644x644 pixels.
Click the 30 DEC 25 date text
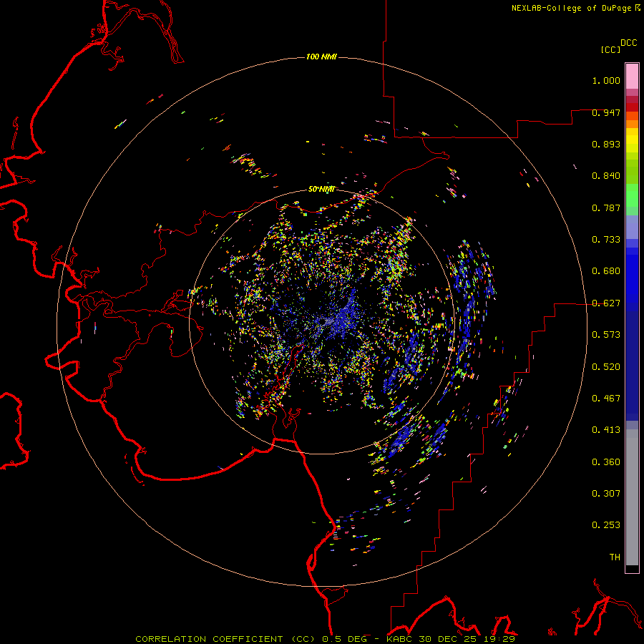click(447, 639)
